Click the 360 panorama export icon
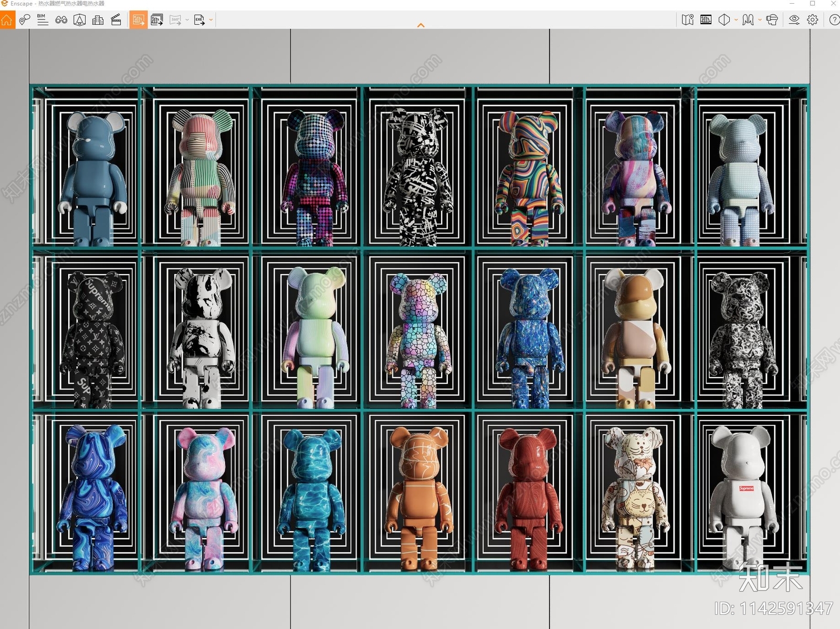This screenshot has width=840, height=629. click(x=175, y=20)
